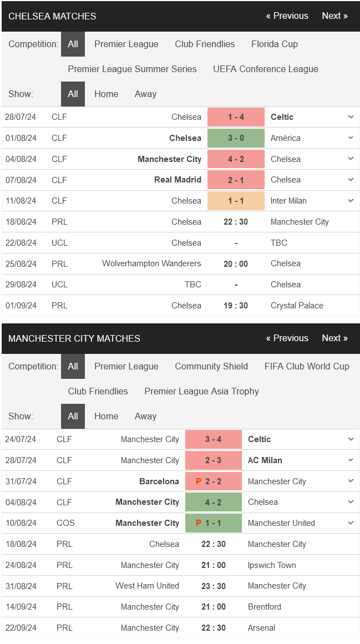The image size is (360, 644).
Task: Expand Manchester City vs AC Milan chevron
Action: 351,460
